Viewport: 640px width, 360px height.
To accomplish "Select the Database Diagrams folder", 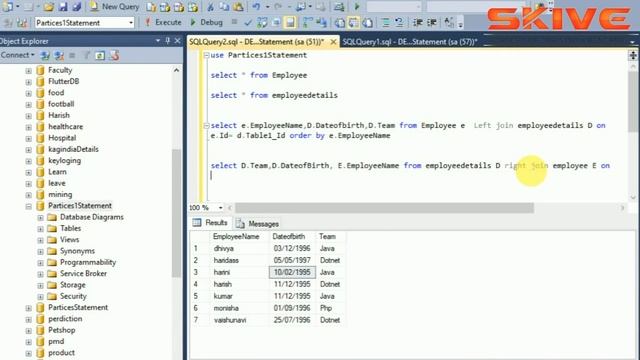I will point(91,217).
